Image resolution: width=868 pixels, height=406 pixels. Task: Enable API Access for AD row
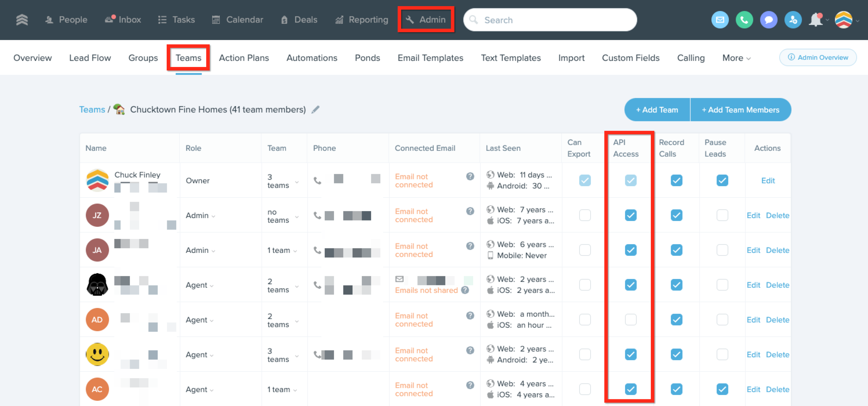631,319
